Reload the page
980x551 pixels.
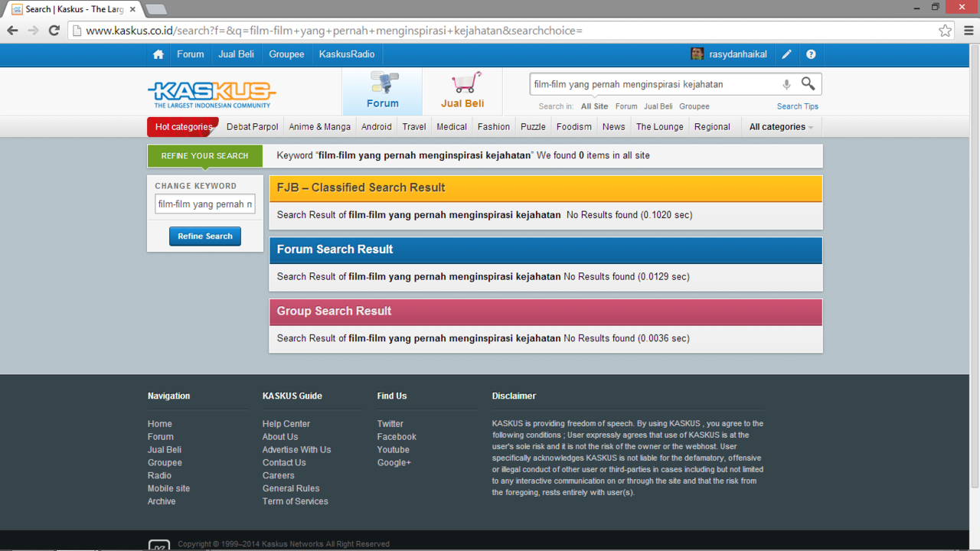point(54,31)
